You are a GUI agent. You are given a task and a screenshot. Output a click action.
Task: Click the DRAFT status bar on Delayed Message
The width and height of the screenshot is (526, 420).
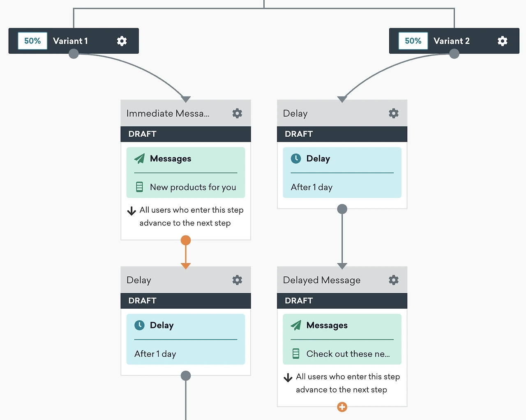click(x=342, y=300)
